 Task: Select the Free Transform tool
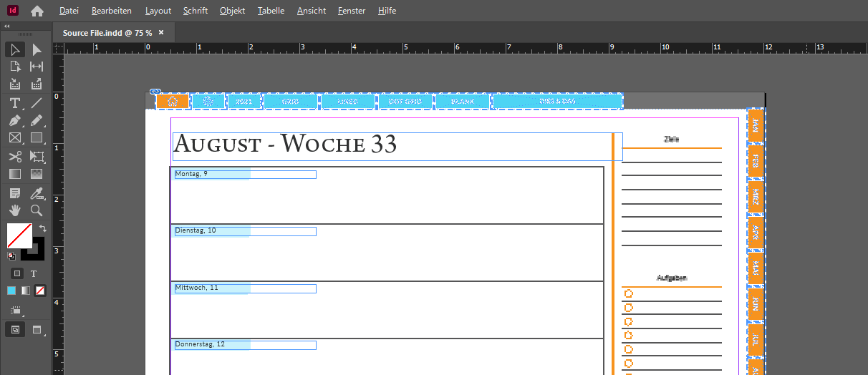37,156
